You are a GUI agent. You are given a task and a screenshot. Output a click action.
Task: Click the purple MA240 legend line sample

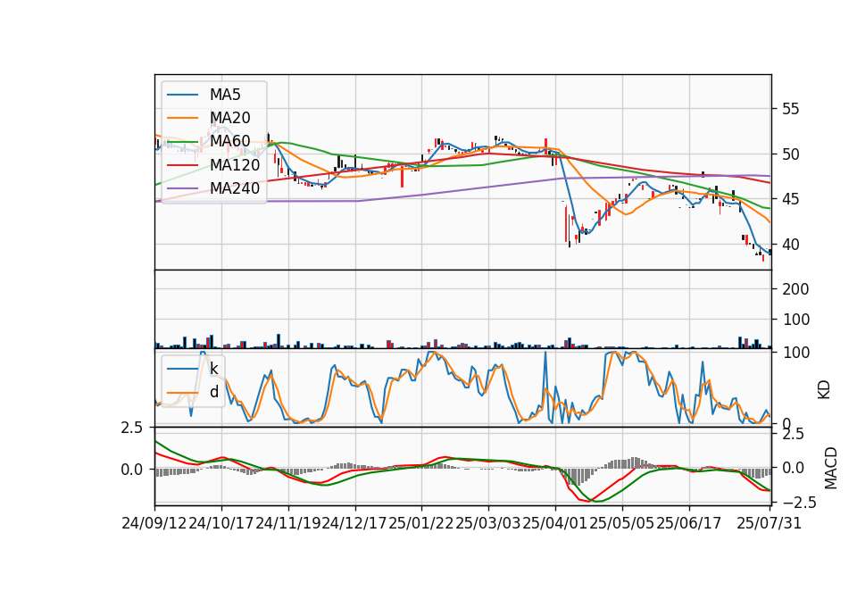point(182,188)
